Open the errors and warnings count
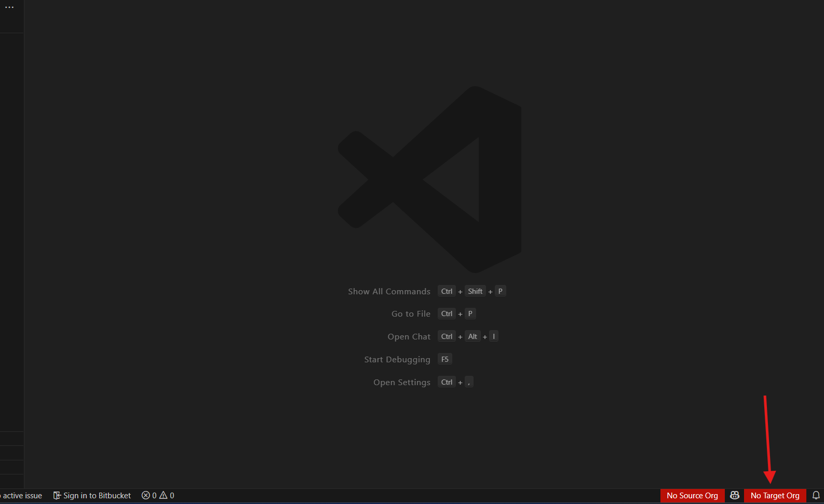This screenshot has height=504, width=824. pyautogui.click(x=158, y=496)
